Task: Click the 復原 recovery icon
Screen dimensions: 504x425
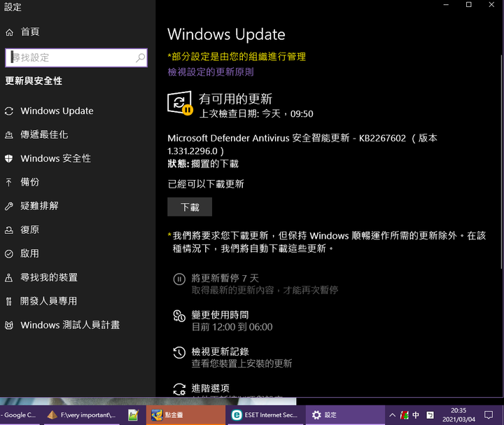Action: pyautogui.click(x=9, y=230)
